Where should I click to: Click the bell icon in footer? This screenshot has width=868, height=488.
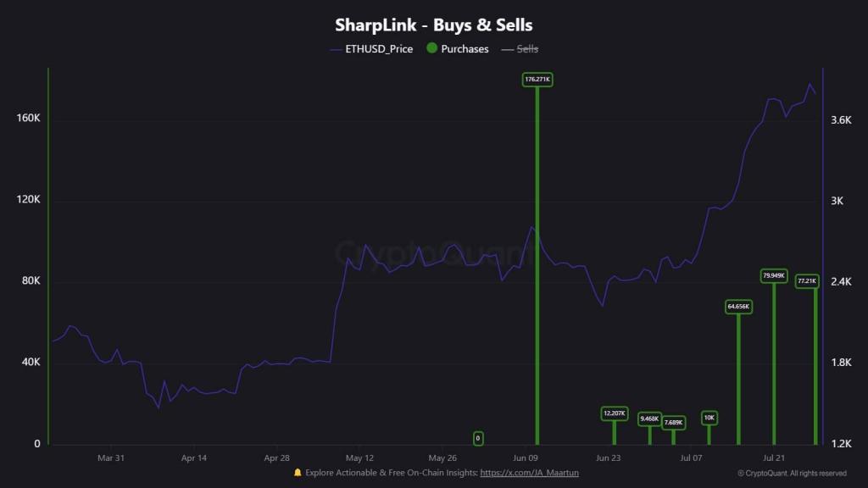point(298,473)
